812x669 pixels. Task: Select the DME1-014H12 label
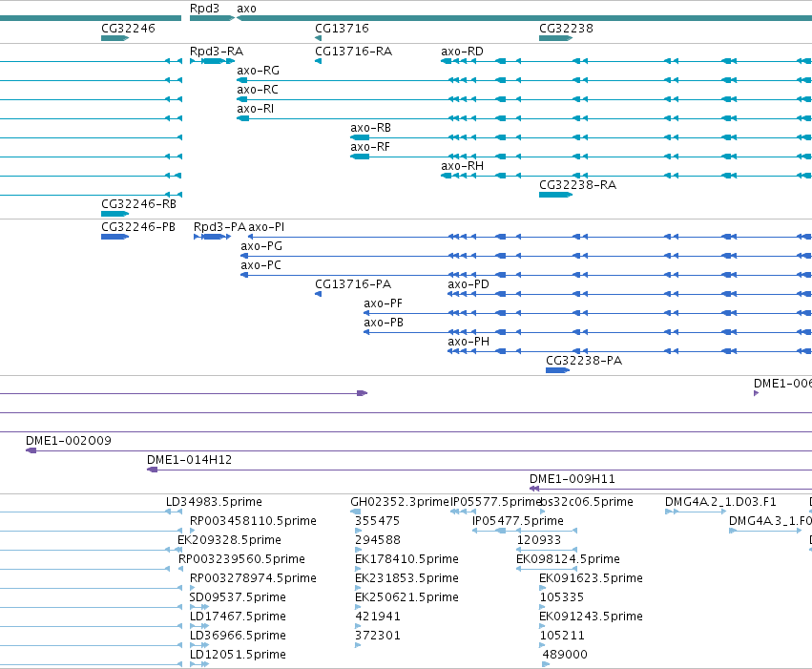[189, 460]
